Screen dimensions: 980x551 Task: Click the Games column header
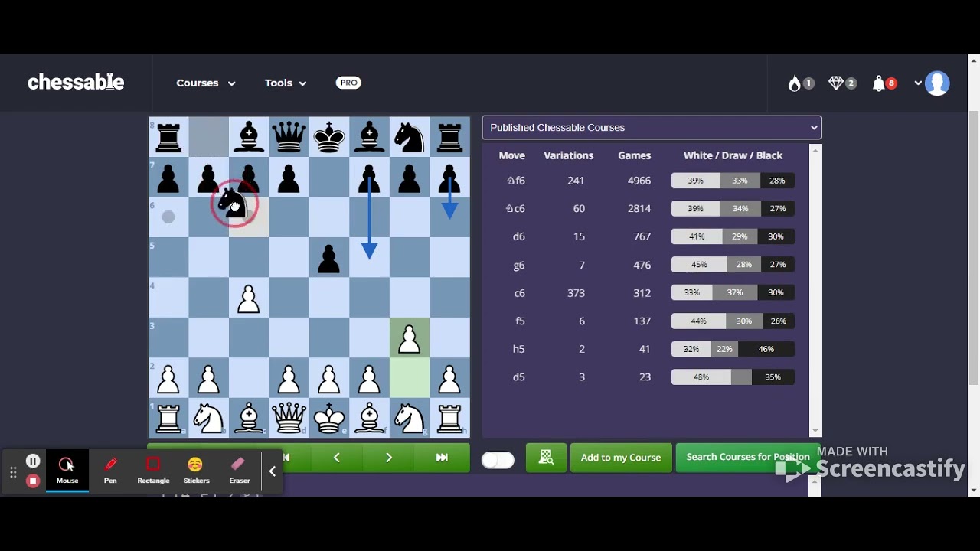tap(634, 155)
